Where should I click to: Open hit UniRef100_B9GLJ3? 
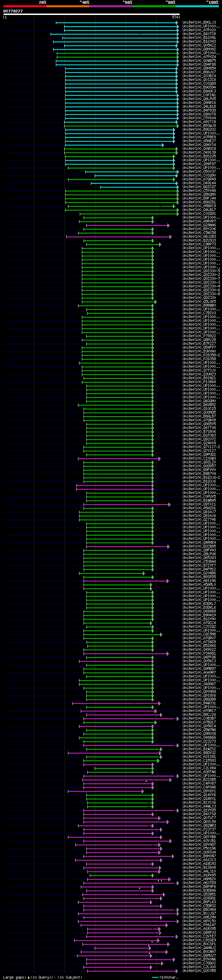[x=199, y=23]
